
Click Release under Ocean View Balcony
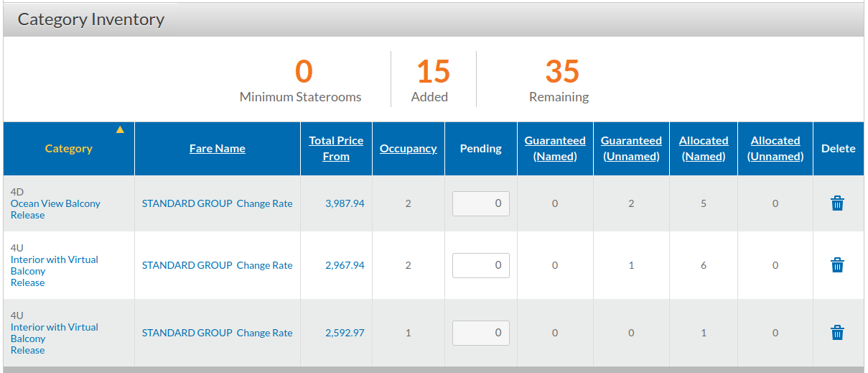[27, 215]
